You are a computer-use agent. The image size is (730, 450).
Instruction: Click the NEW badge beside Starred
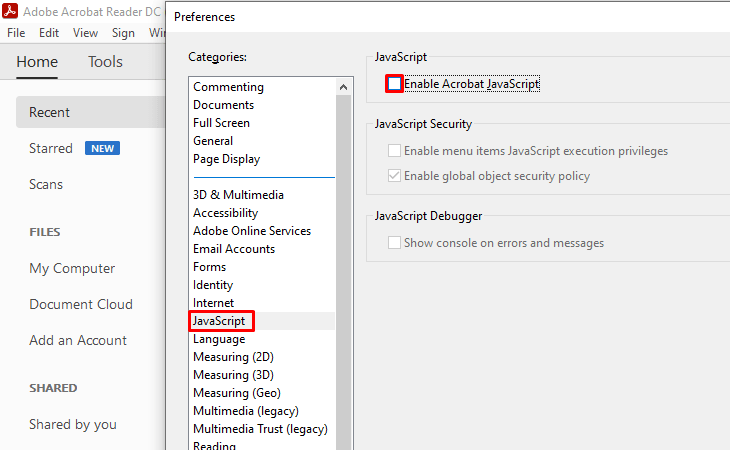coord(102,148)
